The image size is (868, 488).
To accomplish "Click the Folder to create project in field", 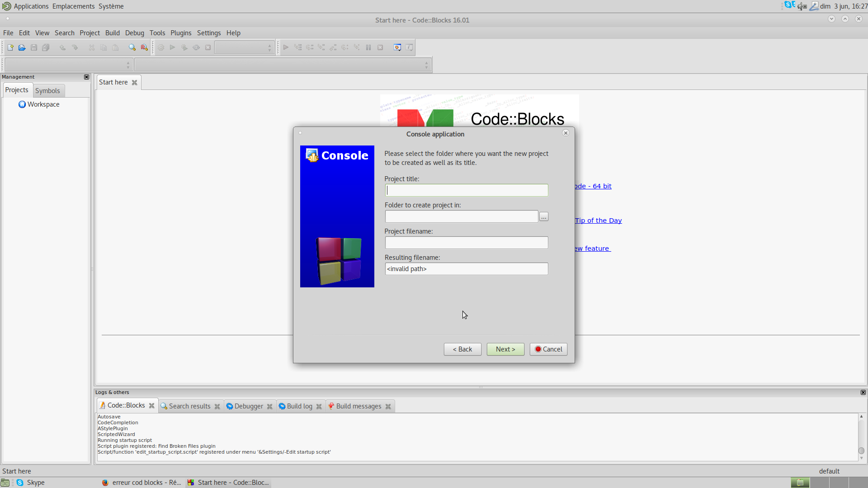I will click(x=462, y=216).
